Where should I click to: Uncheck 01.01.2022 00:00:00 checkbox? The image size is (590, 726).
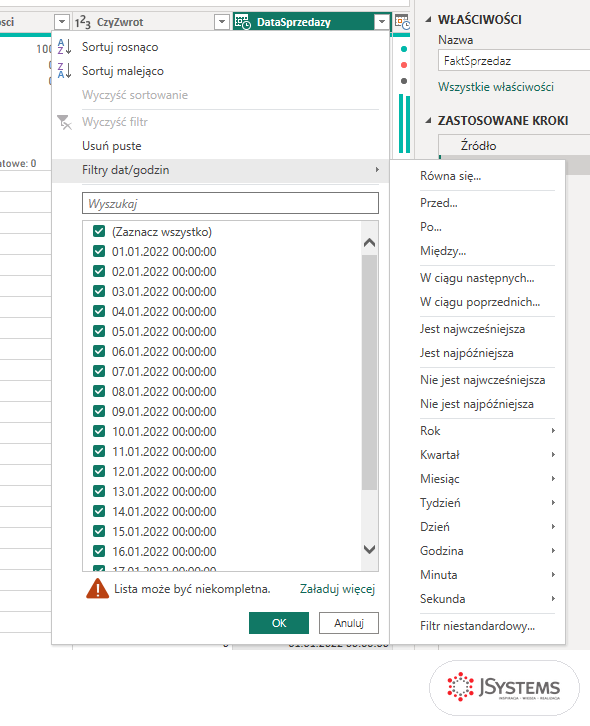click(99, 251)
